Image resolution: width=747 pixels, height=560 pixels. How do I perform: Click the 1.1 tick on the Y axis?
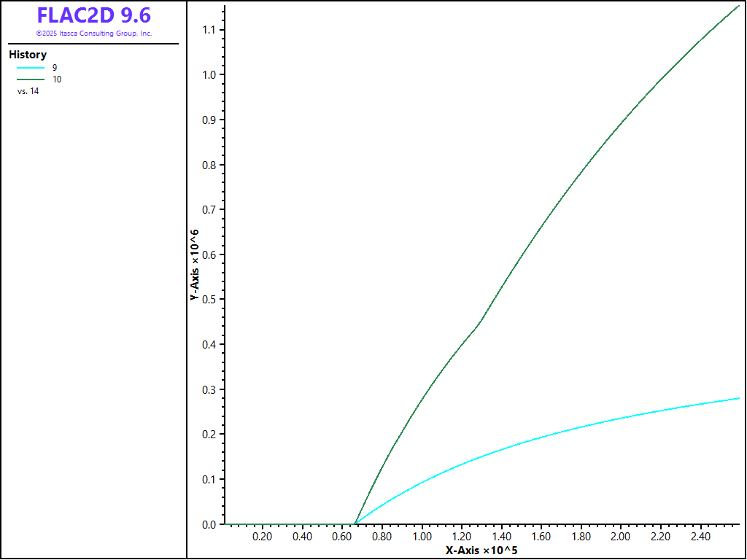click(209, 30)
